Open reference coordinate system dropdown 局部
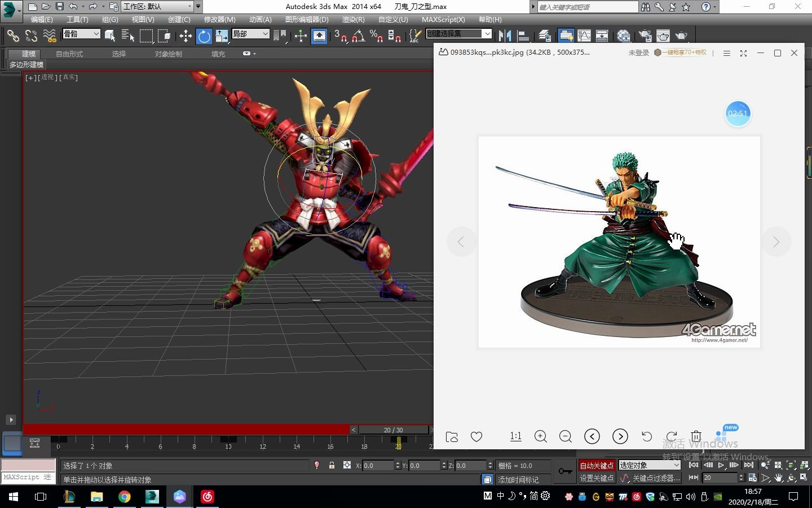The image size is (812, 508). (250, 34)
